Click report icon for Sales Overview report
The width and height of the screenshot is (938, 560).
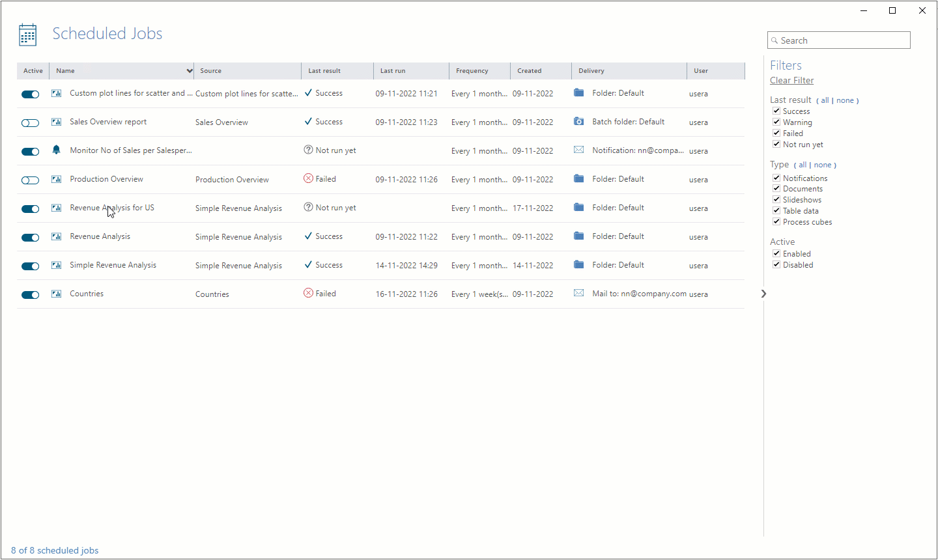pos(57,122)
